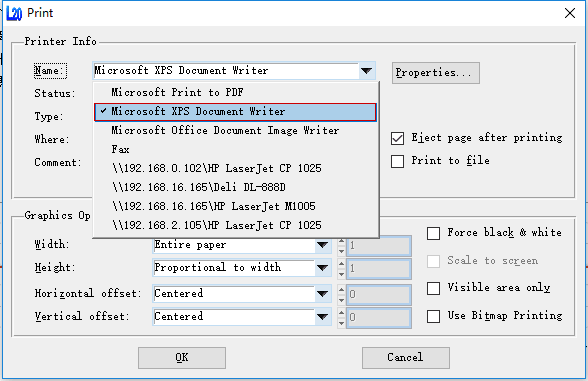The width and height of the screenshot is (588, 381).
Task: Select \\192.168.16.165\Deli DL-888D printer
Action: click(236, 187)
